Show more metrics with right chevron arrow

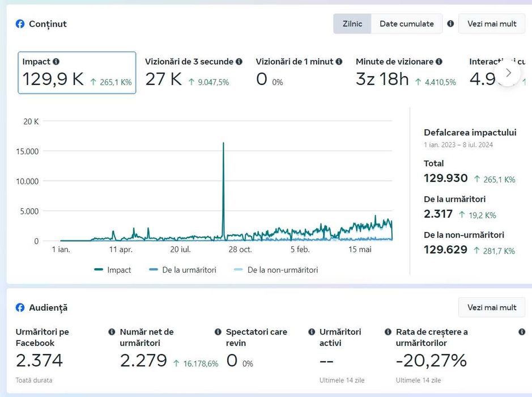point(508,73)
